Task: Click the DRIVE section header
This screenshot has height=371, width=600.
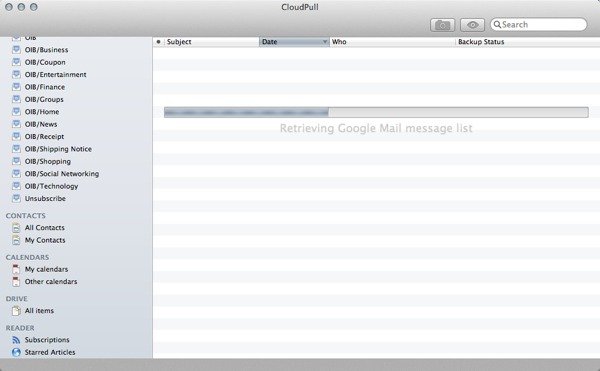Action: coord(16,299)
